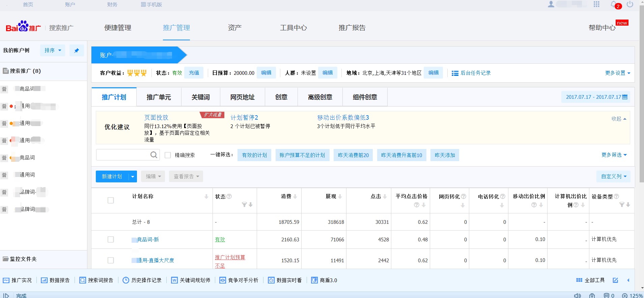Open 商盾3.0 tool

(324, 280)
